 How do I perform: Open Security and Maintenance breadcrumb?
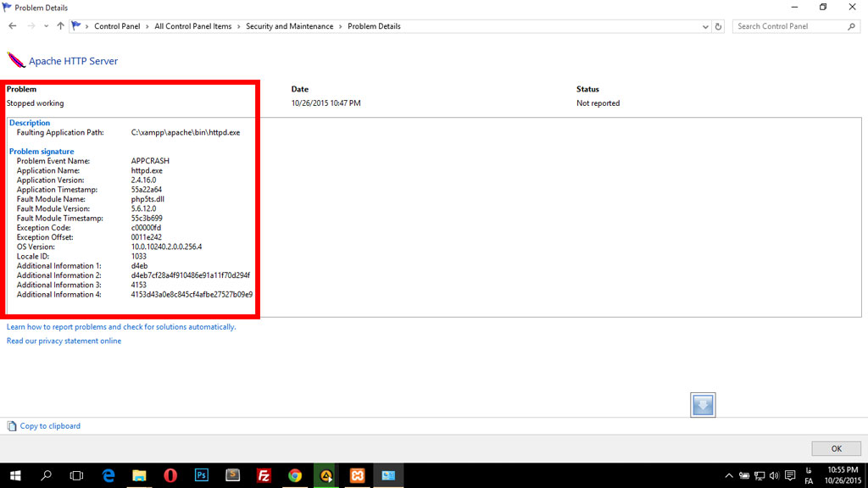click(290, 26)
